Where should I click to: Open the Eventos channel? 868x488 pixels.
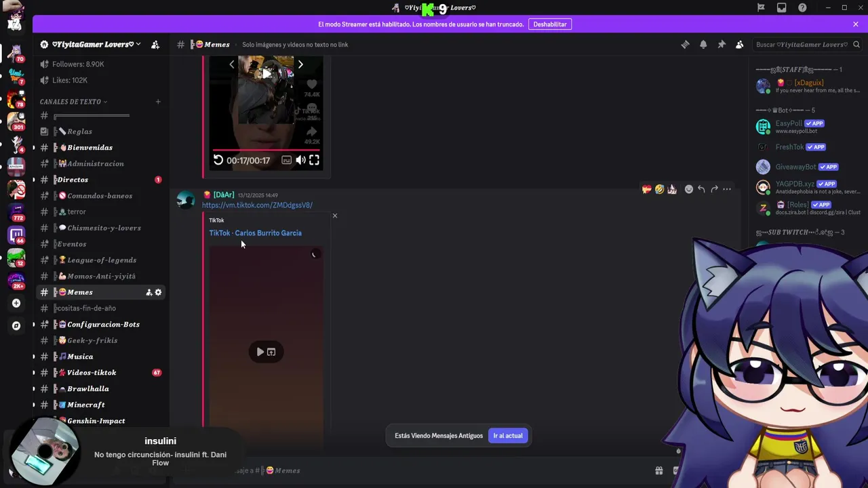coord(100,244)
